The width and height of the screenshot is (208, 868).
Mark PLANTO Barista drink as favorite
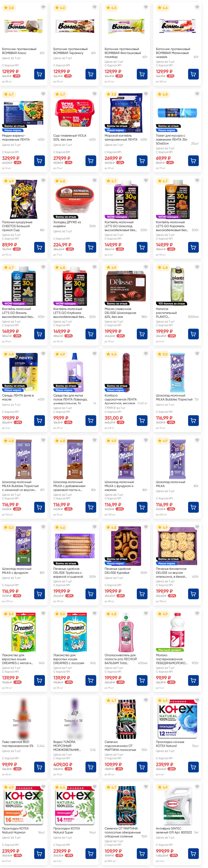197,267
